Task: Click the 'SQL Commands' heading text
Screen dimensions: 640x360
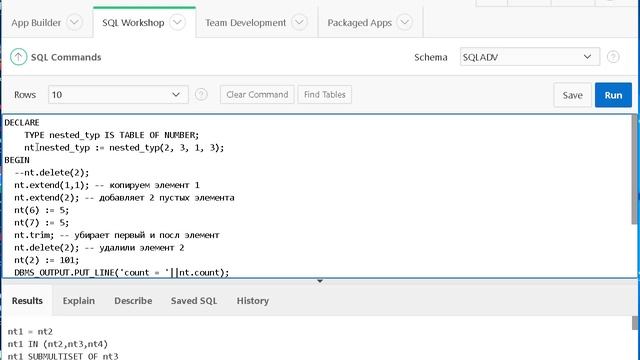Action: point(66,57)
